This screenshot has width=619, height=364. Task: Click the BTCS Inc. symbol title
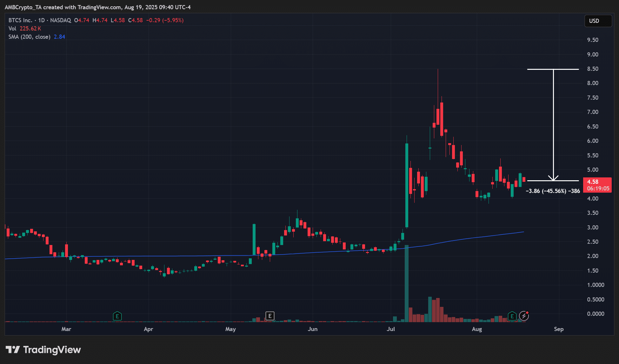tap(20, 20)
